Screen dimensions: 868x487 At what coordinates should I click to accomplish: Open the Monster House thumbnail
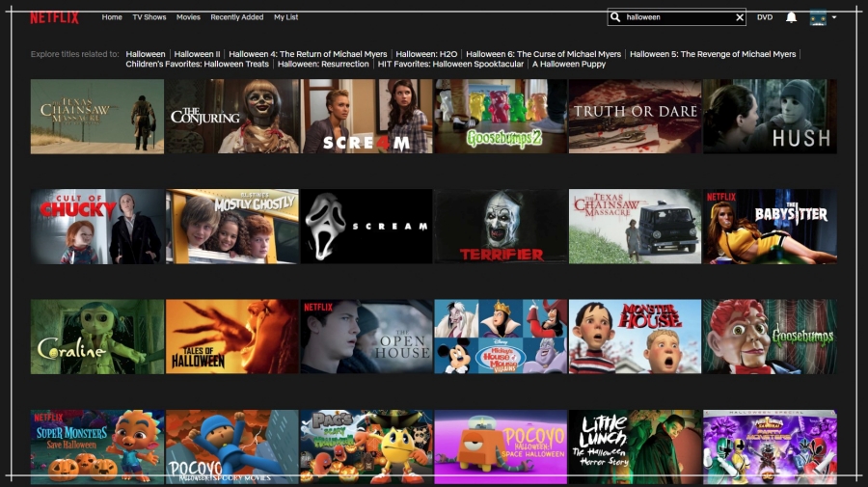pos(635,337)
